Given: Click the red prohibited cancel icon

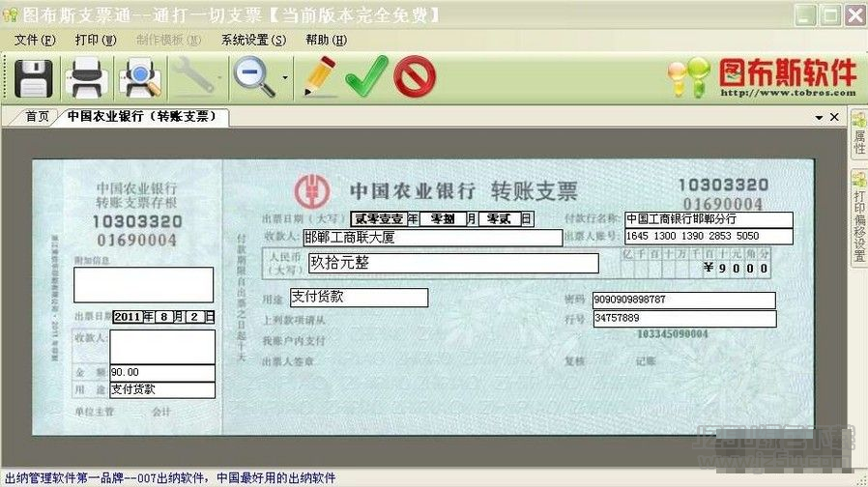Looking at the screenshot, I should click(x=415, y=76).
